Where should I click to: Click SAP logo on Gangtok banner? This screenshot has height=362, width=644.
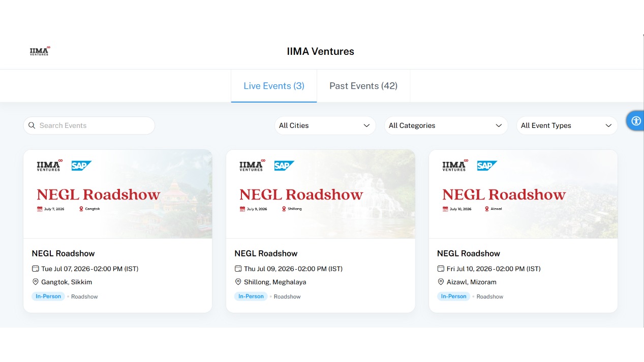pos(81,166)
